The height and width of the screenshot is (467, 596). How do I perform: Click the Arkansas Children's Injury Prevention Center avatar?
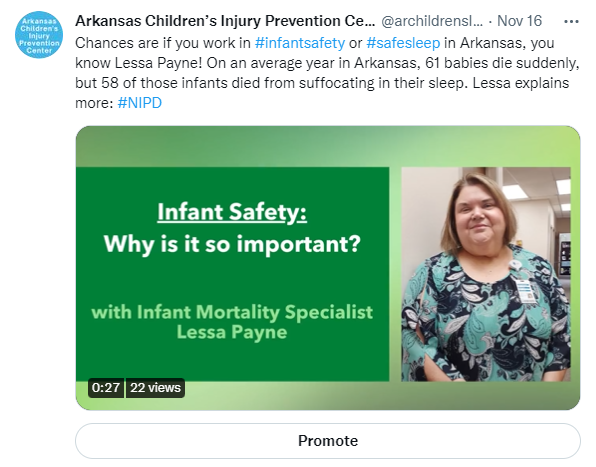coord(39,35)
